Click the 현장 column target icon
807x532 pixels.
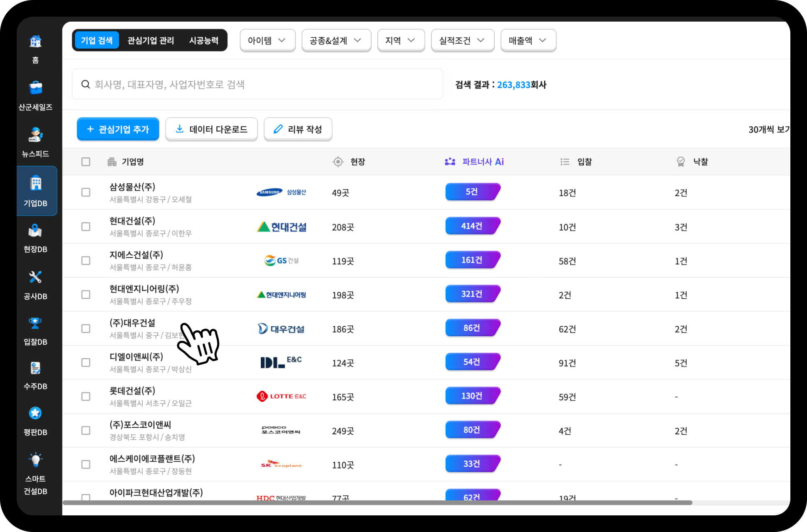point(338,162)
